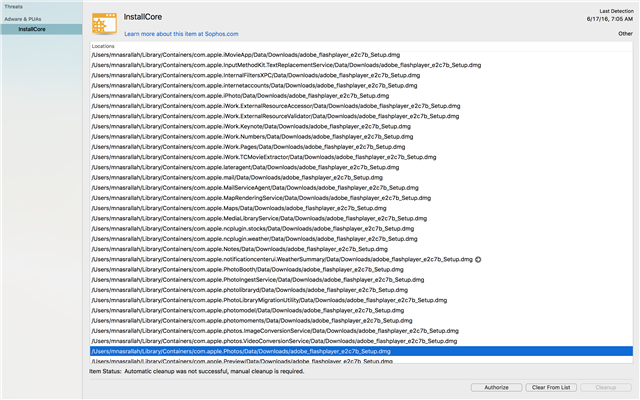Select the notificationcenterui.WeatherSummary path row

click(x=361, y=260)
